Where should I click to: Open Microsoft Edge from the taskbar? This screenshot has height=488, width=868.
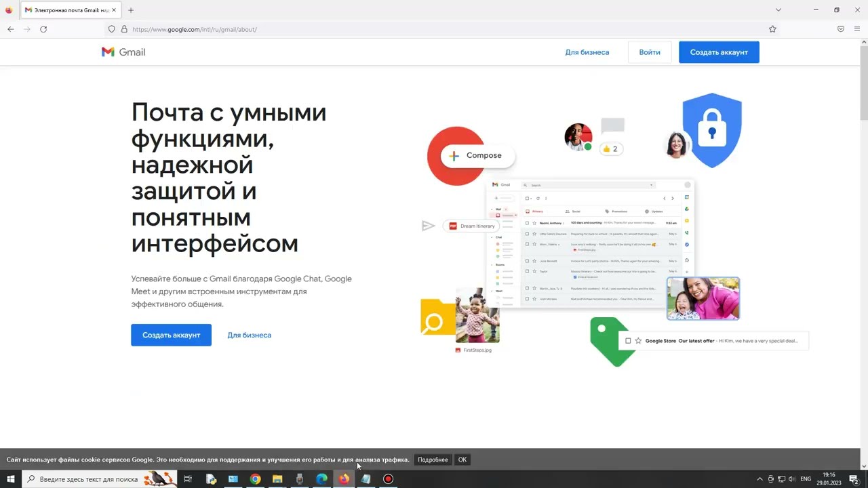point(321,479)
